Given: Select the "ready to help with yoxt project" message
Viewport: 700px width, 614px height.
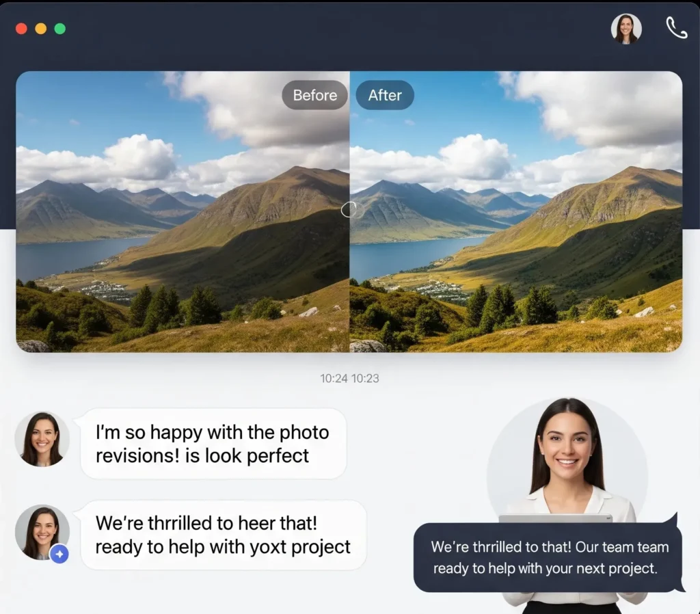Looking at the screenshot, I should (x=223, y=535).
